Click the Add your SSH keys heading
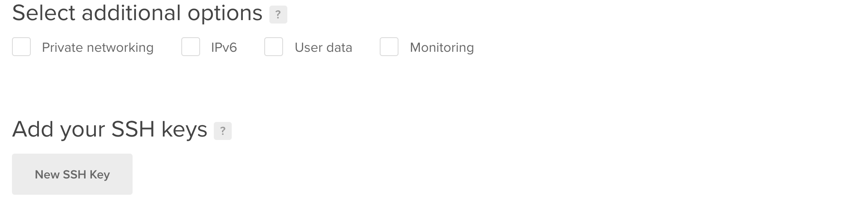Viewport: 868px width, 205px height. click(109, 129)
